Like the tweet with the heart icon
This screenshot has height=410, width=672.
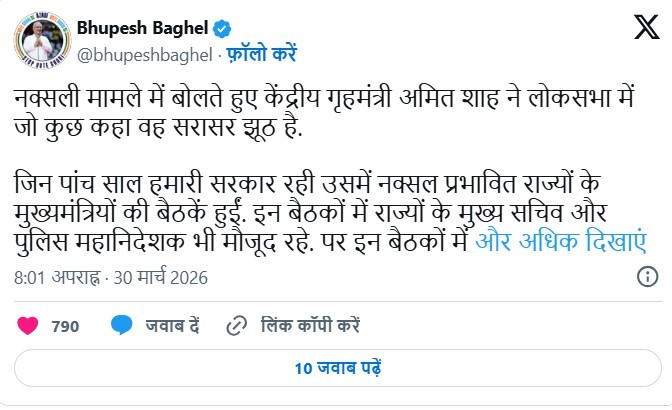[28, 325]
